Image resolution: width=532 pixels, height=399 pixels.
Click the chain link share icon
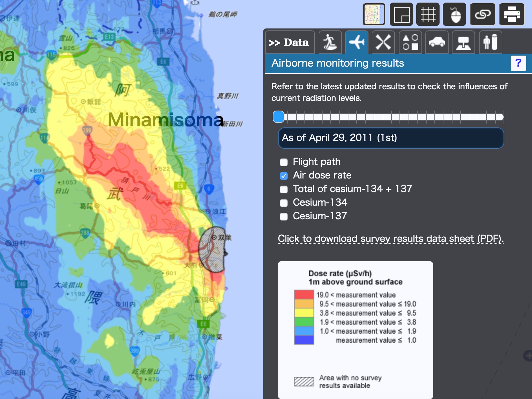point(483,15)
